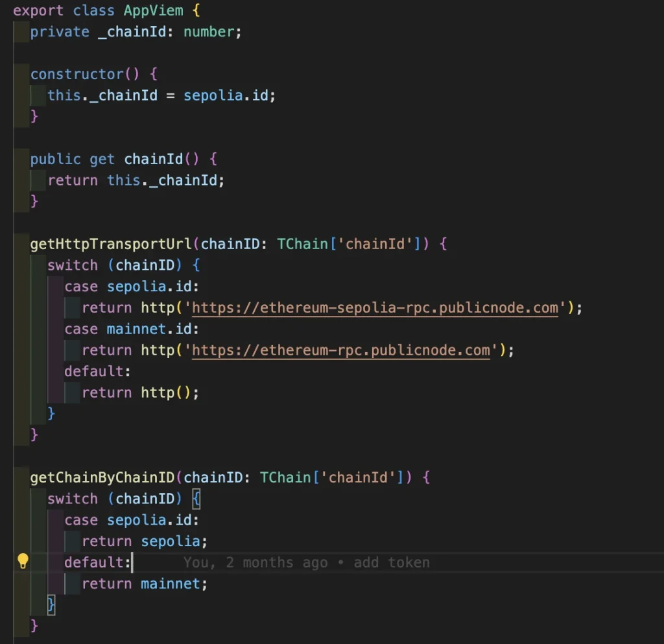Click the constructor keyword

[77, 74]
